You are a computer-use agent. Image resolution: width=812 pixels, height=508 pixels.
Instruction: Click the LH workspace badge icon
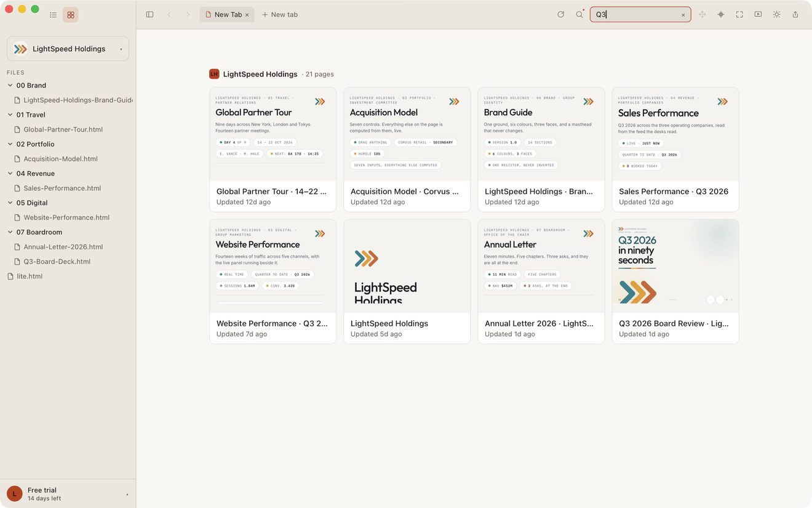click(214, 74)
